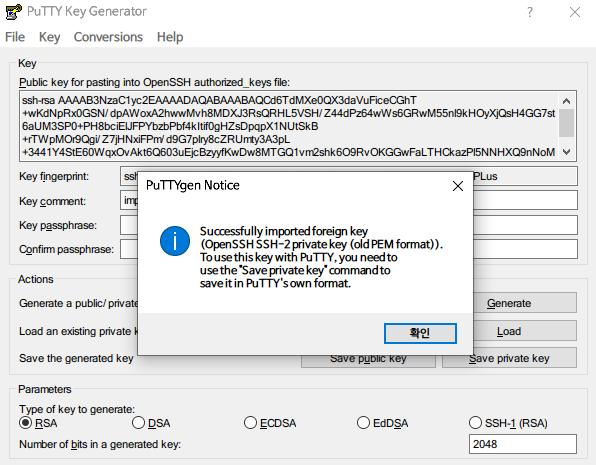Confirm the notice with the 확인 button
The width and height of the screenshot is (596, 465).
(x=420, y=333)
